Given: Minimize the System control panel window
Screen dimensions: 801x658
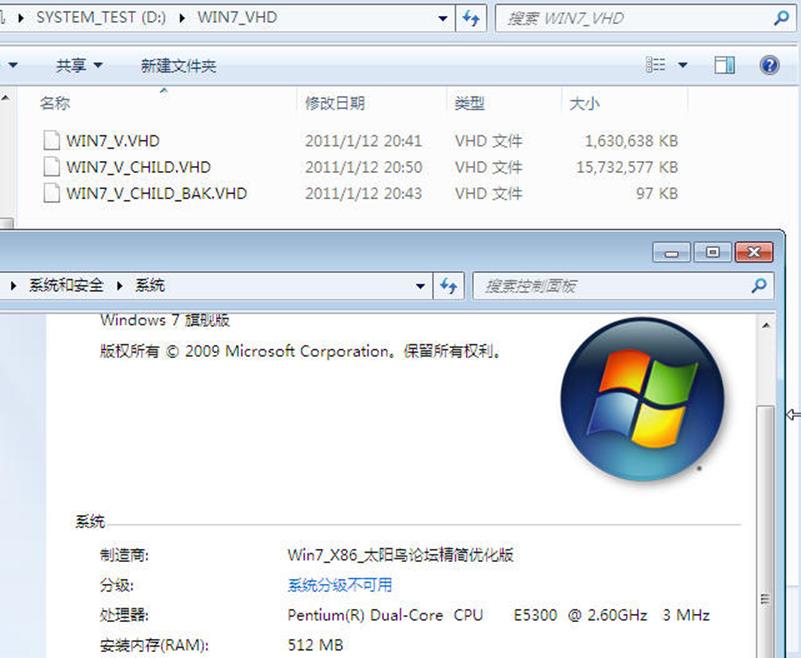Looking at the screenshot, I should tap(671, 252).
